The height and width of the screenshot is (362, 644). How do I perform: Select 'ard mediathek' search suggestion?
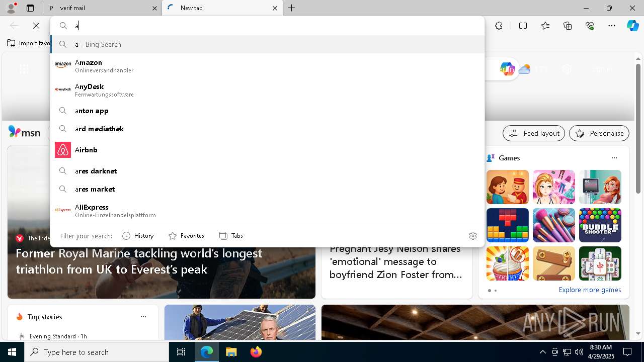coord(267,129)
